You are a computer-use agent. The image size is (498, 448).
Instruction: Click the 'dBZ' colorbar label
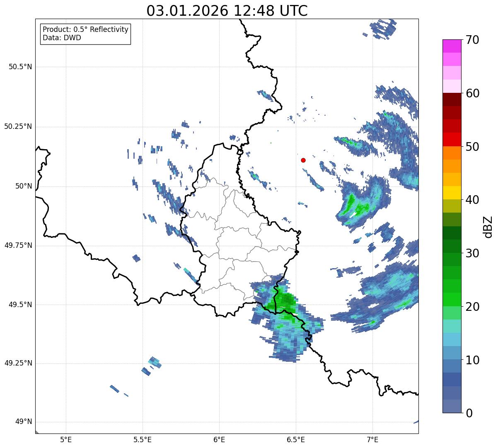(x=488, y=226)
